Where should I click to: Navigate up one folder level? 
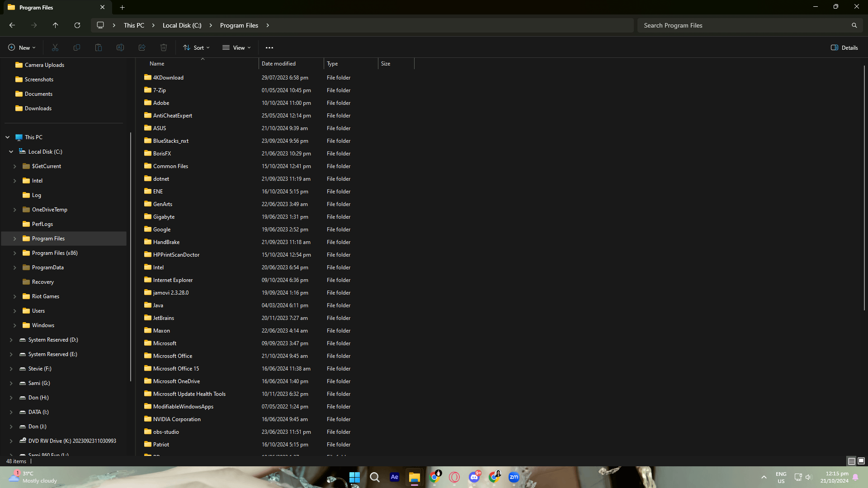point(55,25)
